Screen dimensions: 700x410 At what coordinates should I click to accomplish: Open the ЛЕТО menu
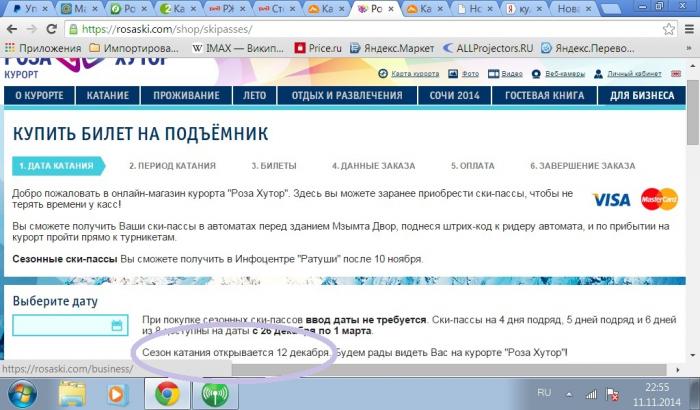[254, 96]
